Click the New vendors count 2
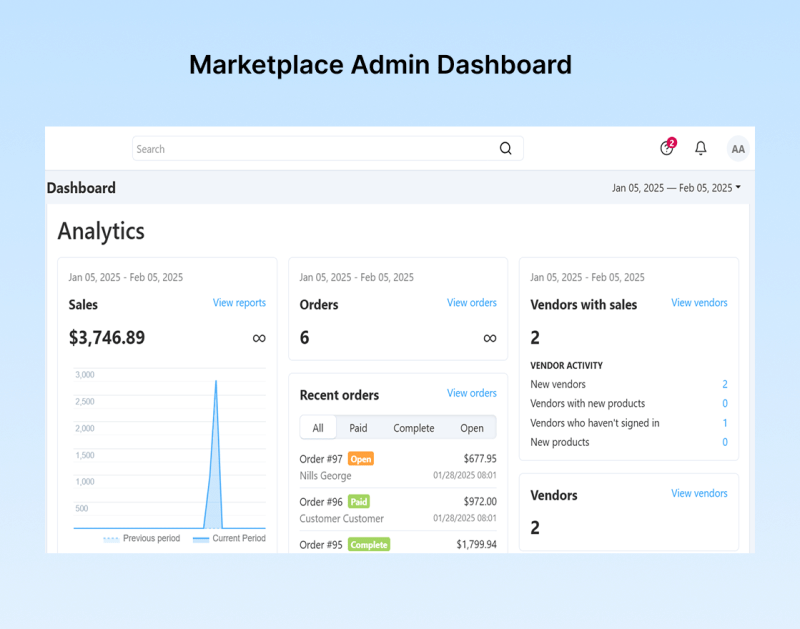 coord(725,384)
